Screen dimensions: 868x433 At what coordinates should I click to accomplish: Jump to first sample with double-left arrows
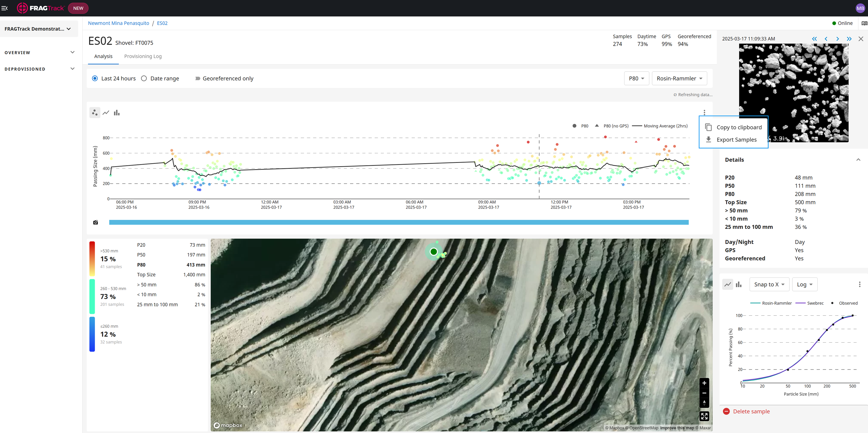tap(814, 39)
